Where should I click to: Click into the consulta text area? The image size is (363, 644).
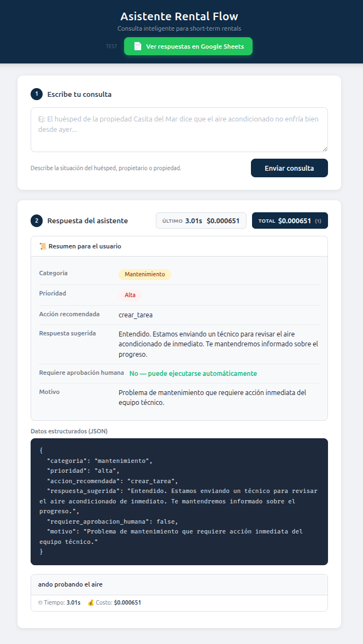tap(179, 130)
